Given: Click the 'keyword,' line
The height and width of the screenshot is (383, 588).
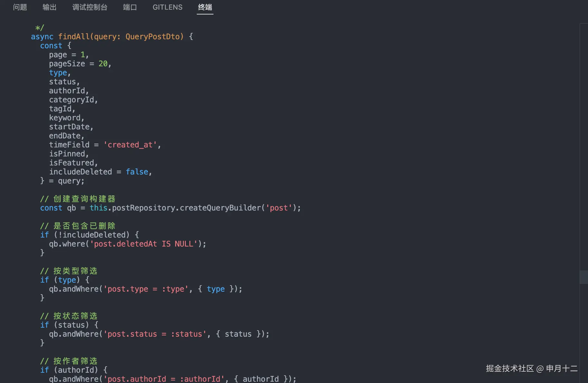Looking at the screenshot, I should pos(67,118).
